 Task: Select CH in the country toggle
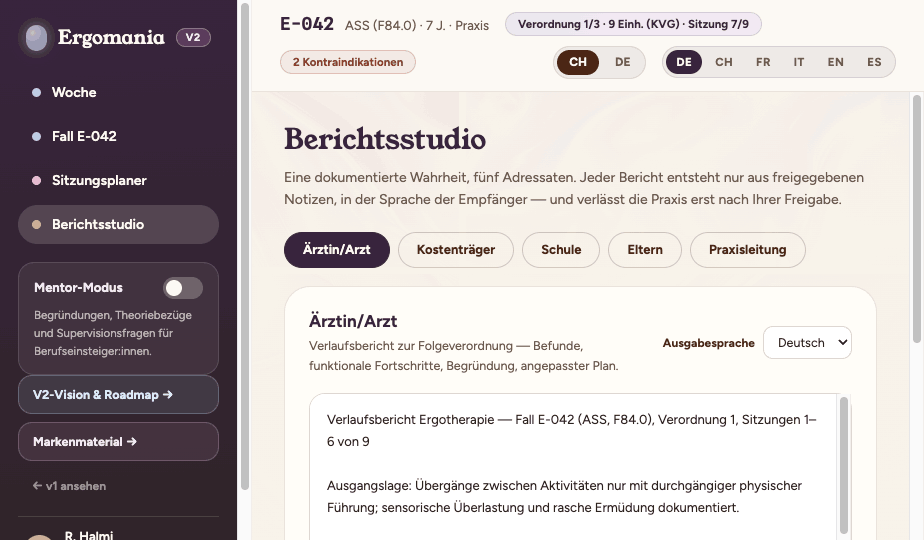(x=578, y=62)
